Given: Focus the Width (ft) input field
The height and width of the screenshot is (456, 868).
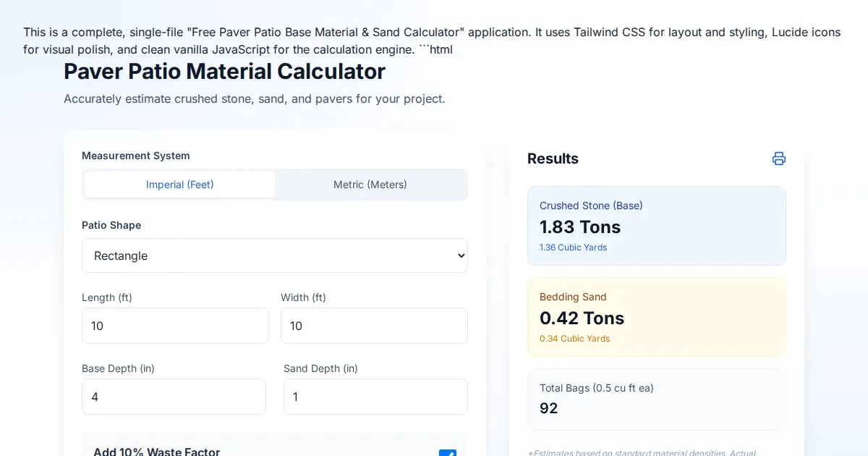Looking at the screenshot, I should click(x=373, y=326).
